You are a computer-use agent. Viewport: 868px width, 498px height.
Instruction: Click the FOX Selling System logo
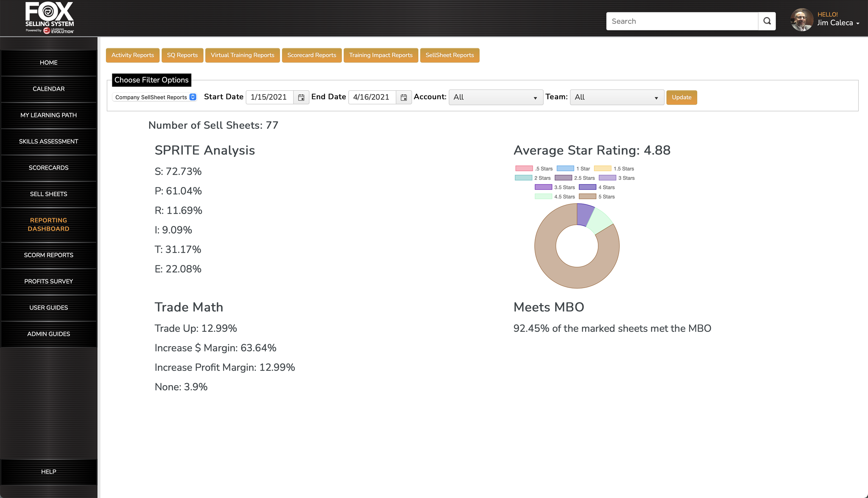click(x=48, y=17)
